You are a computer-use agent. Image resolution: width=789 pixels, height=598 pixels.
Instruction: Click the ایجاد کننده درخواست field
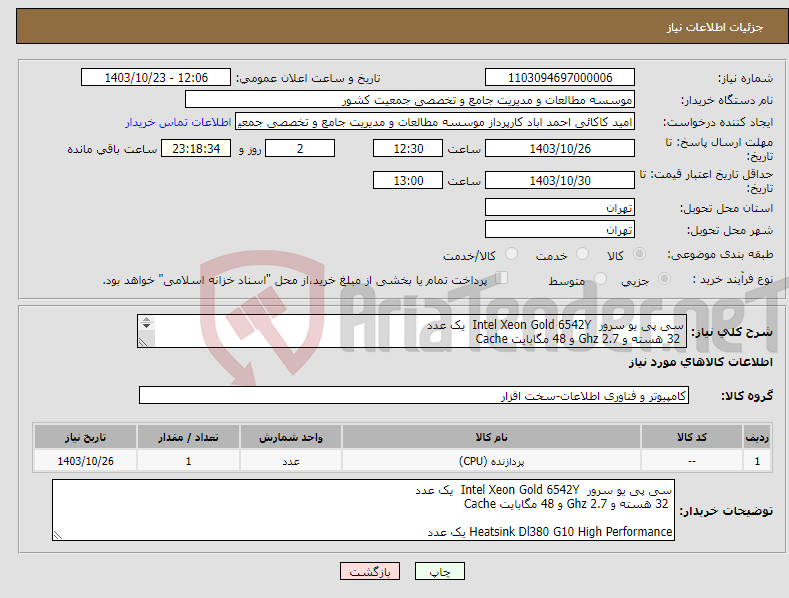(435, 122)
